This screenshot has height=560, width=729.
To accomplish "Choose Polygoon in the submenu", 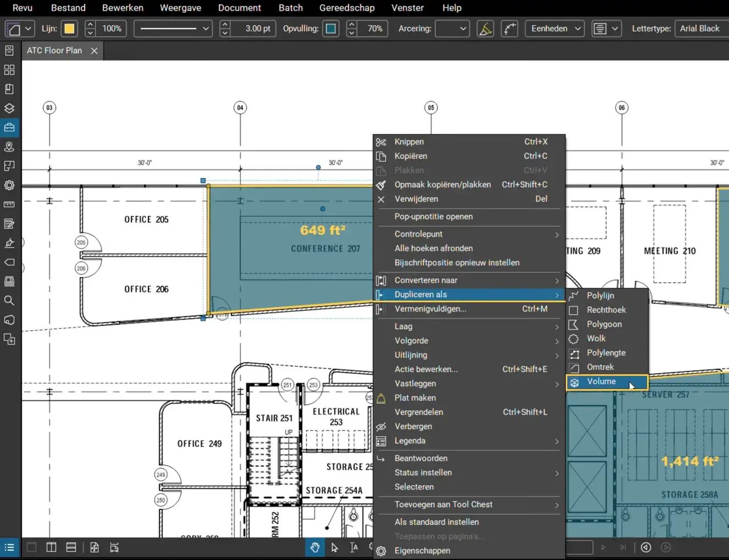I will pos(607,324).
